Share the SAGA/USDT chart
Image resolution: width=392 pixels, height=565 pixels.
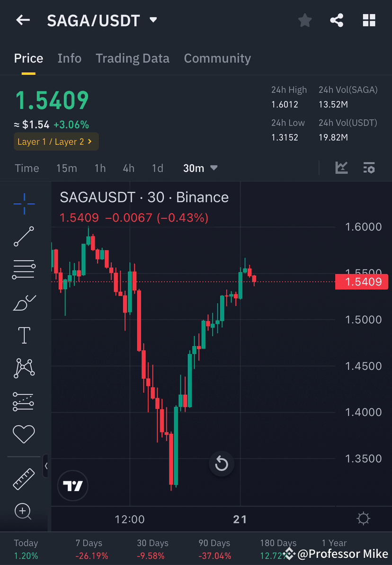337,20
